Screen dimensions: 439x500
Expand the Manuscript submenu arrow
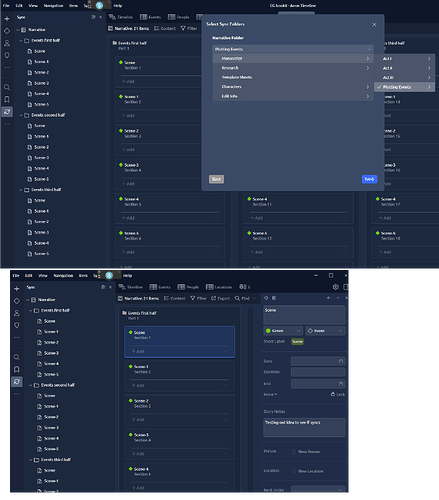pyautogui.click(x=368, y=58)
